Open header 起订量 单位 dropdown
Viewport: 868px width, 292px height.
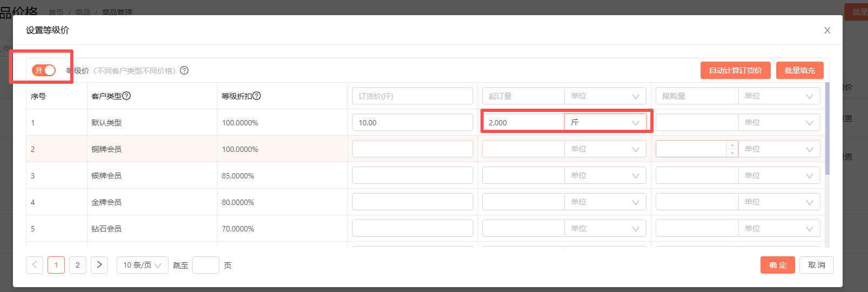[x=605, y=96]
